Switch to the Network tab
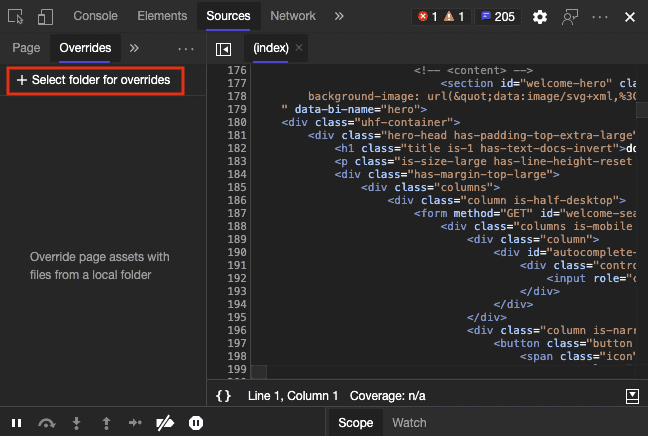This screenshot has width=648, height=436. click(x=293, y=16)
